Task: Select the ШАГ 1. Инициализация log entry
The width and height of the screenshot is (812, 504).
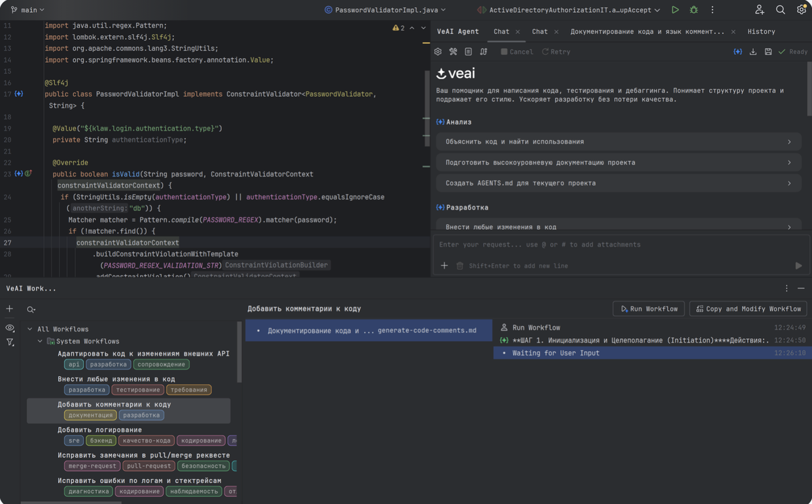Action: coord(652,340)
